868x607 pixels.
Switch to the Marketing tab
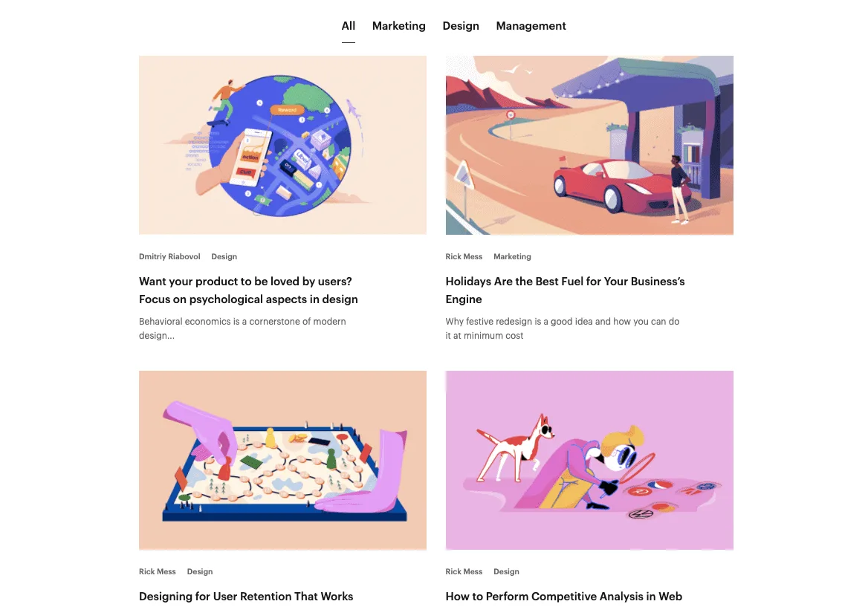(398, 26)
